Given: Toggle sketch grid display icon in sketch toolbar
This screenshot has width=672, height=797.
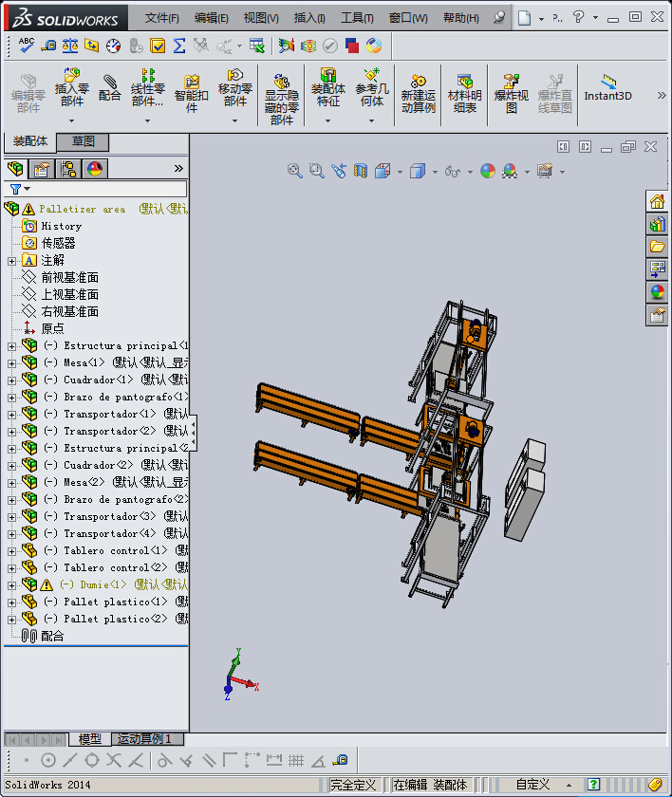Looking at the screenshot, I should pyautogui.click(x=296, y=760).
